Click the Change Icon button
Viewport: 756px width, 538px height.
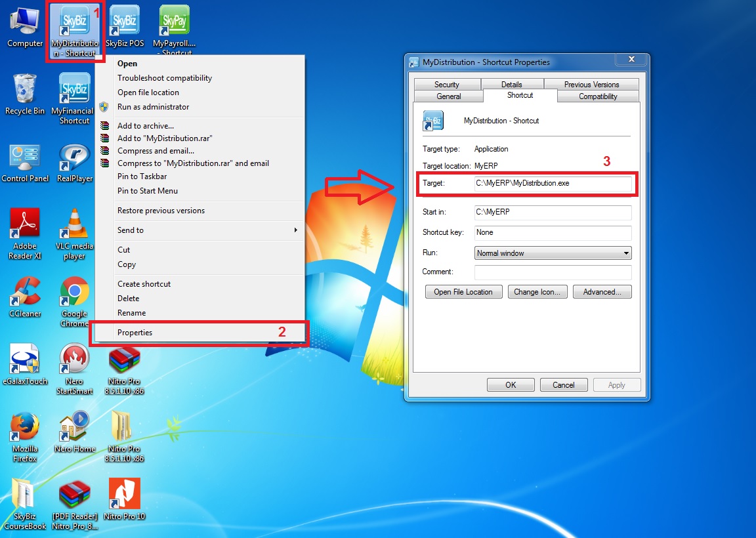[x=537, y=292]
